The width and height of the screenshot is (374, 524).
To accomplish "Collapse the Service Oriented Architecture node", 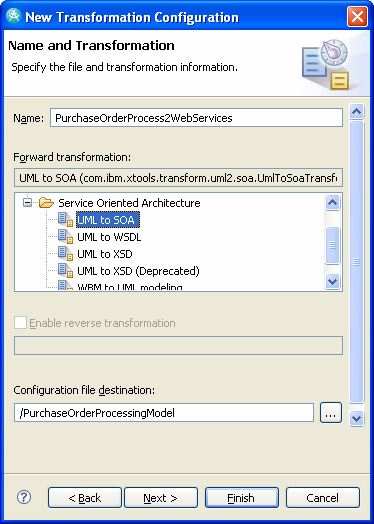I will (x=27, y=203).
